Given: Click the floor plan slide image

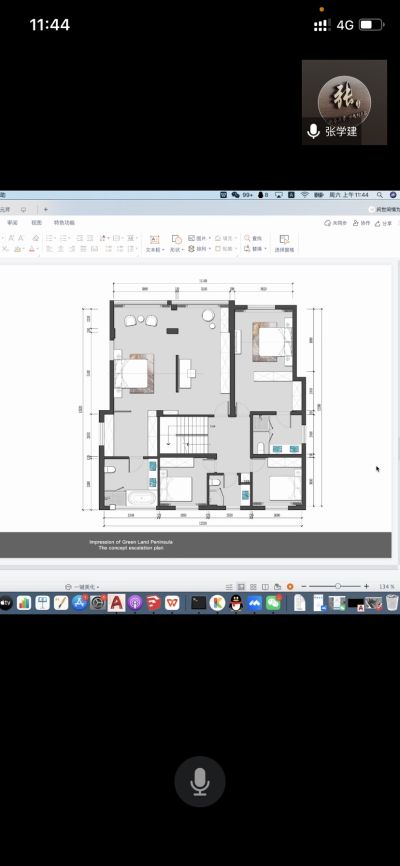Looking at the screenshot, I should (202, 403).
